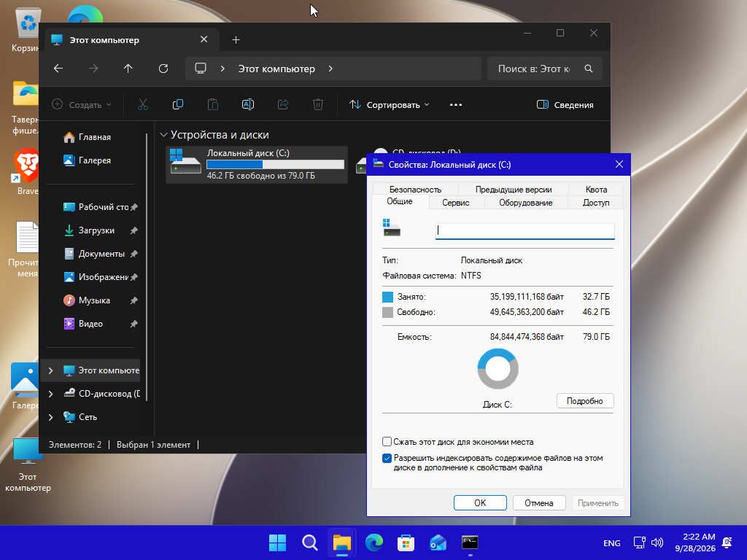Screen dimensions: 747x560
Task: Close the Этот компьютер tab
Action: pyautogui.click(x=204, y=39)
